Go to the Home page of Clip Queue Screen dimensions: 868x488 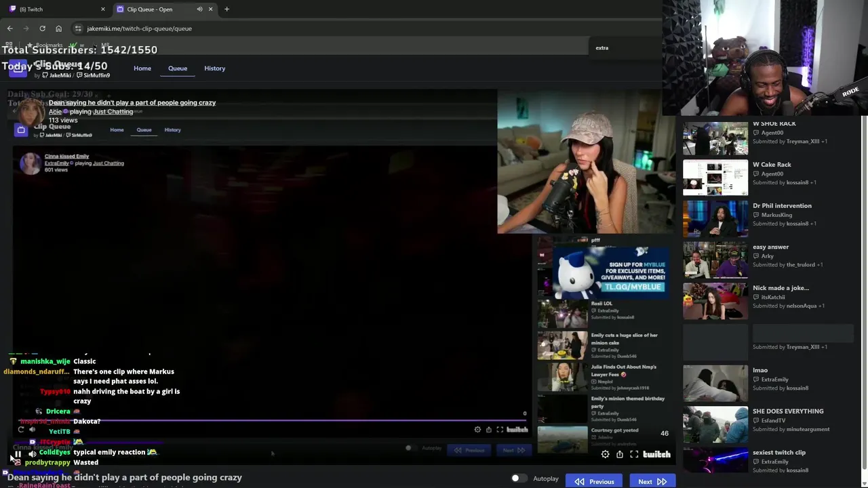[142, 68]
